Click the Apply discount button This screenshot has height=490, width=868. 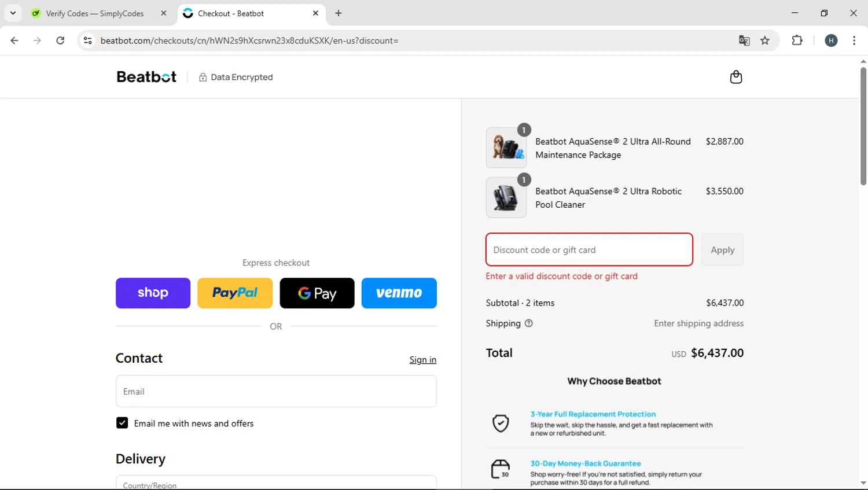click(x=723, y=249)
